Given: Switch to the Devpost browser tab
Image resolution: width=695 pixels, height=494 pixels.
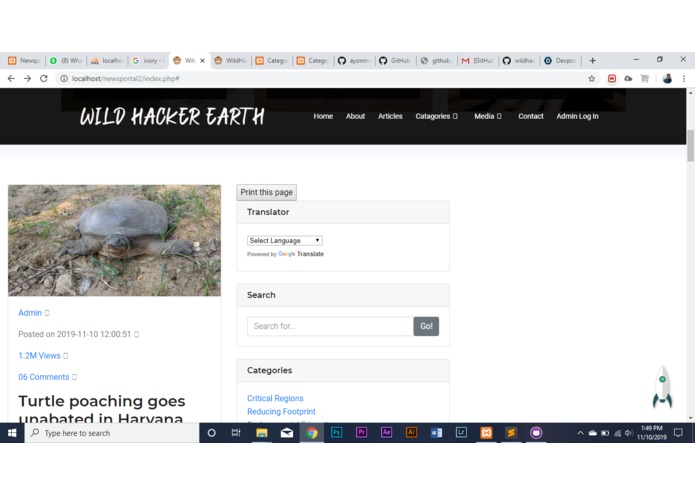Looking at the screenshot, I should (560, 61).
